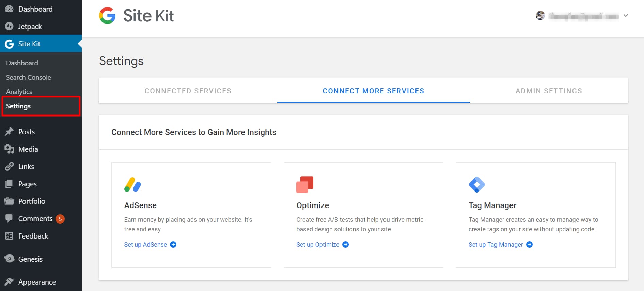644x291 pixels.
Task: Click the Links chain icon
Action: tap(9, 166)
